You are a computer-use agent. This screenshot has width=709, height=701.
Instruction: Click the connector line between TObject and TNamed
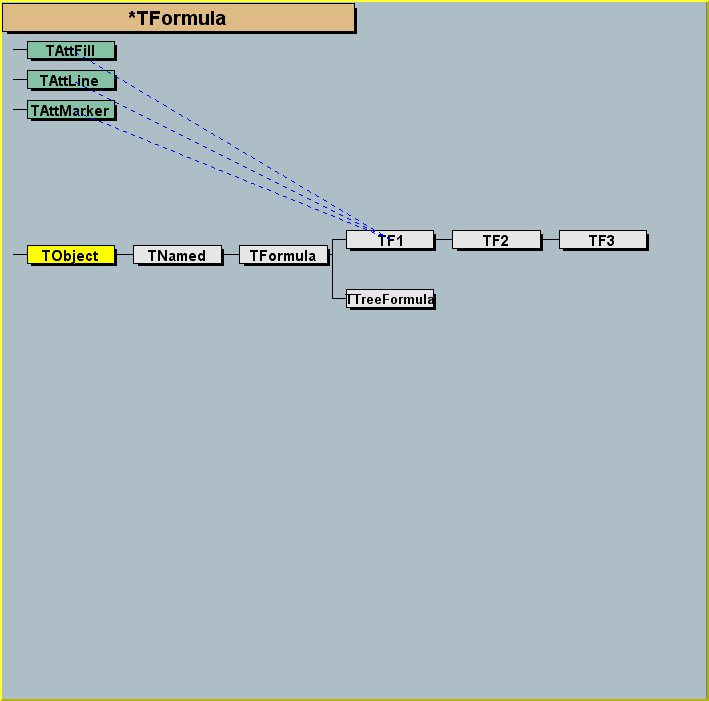tap(124, 255)
